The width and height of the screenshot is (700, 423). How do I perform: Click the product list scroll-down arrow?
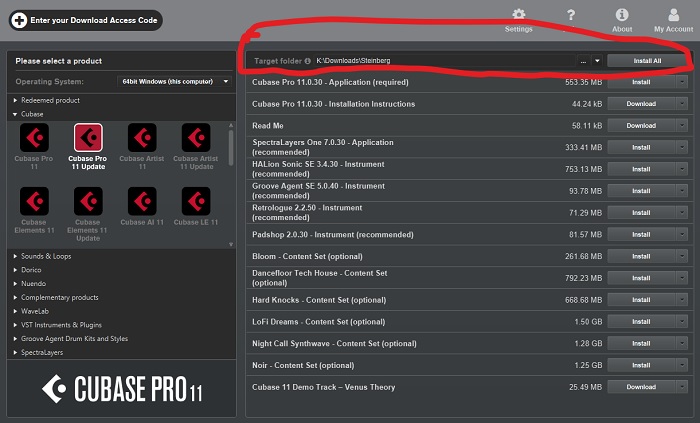[231, 244]
